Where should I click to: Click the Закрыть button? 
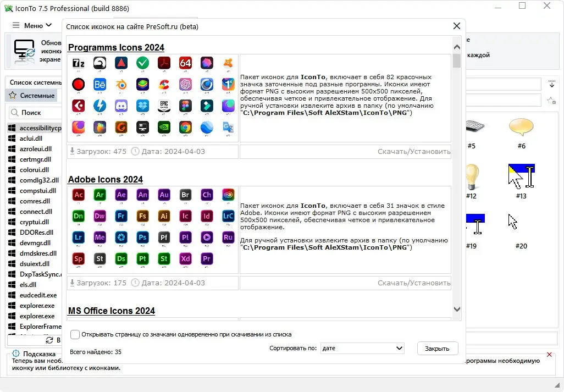438,349
